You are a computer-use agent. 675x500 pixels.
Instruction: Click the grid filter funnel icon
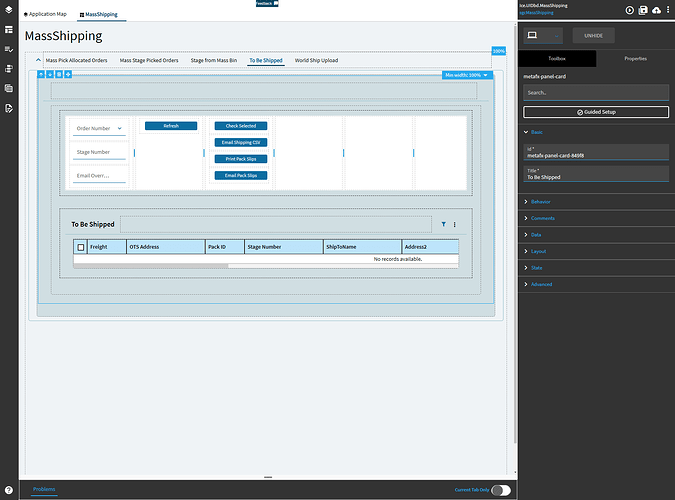pos(443,224)
